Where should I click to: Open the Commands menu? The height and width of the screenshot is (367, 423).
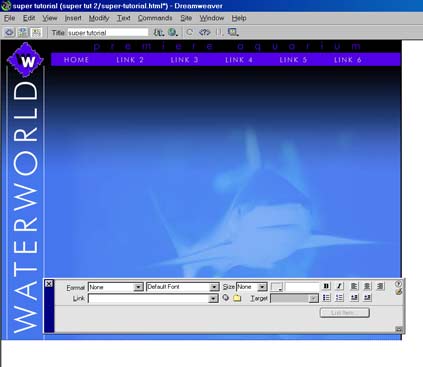click(155, 18)
